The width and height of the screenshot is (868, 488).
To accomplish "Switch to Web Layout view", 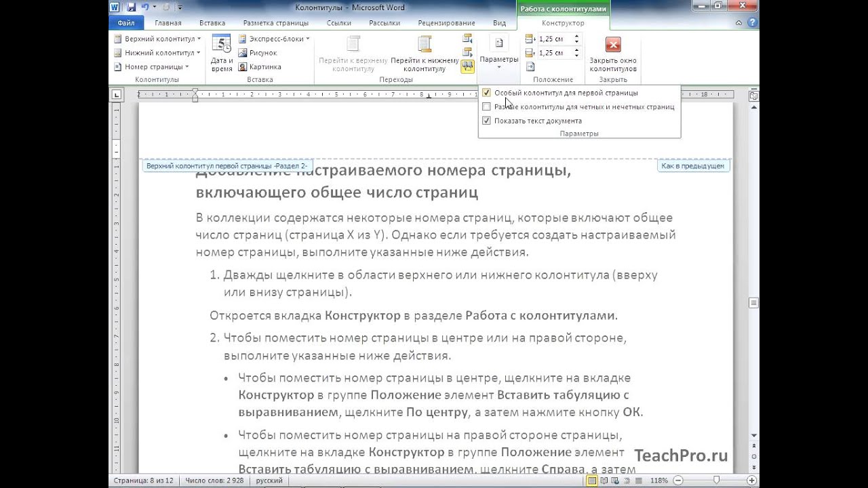I will click(x=615, y=481).
